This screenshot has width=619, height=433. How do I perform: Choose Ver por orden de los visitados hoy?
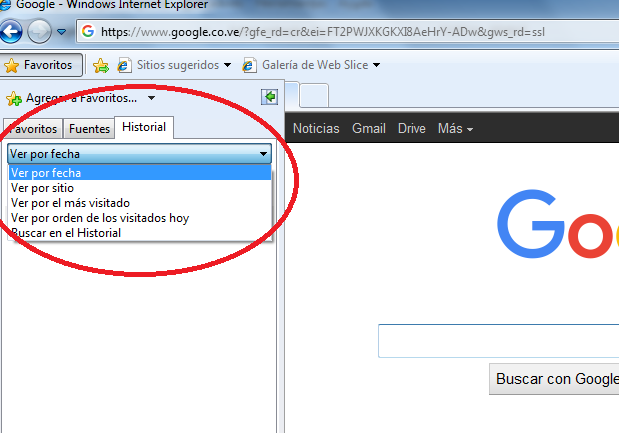pos(140,218)
